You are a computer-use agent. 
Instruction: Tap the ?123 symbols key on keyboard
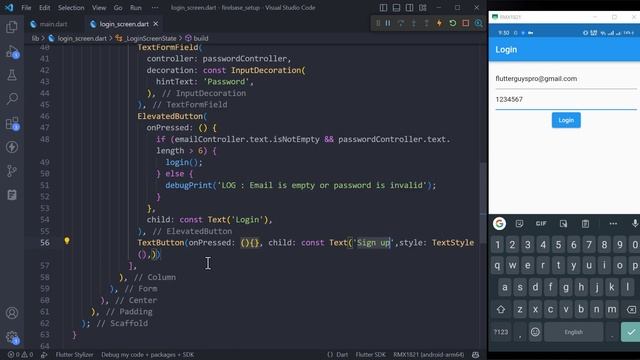[x=501, y=332]
